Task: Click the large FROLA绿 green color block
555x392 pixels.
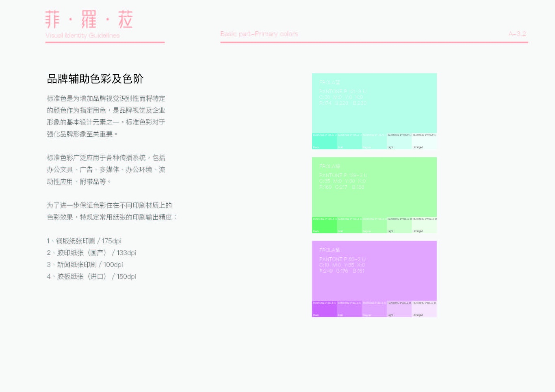Action: [374, 187]
